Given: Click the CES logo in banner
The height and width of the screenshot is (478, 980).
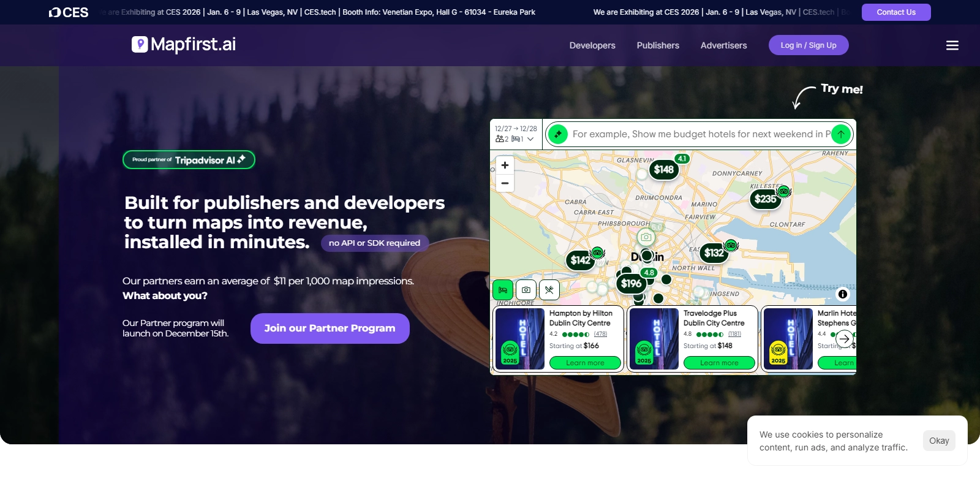Looking at the screenshot, I should coord(69,12).
